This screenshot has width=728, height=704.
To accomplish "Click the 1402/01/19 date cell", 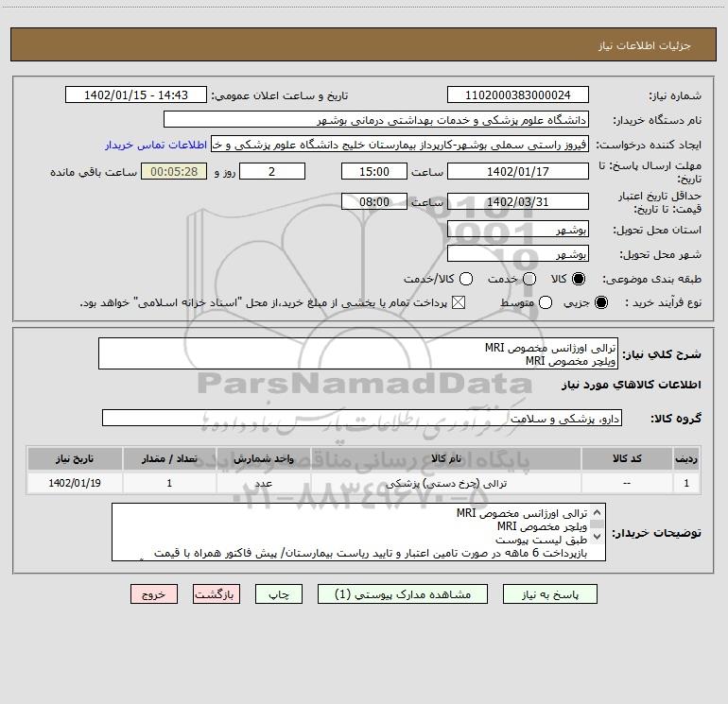I will point(75,483).
